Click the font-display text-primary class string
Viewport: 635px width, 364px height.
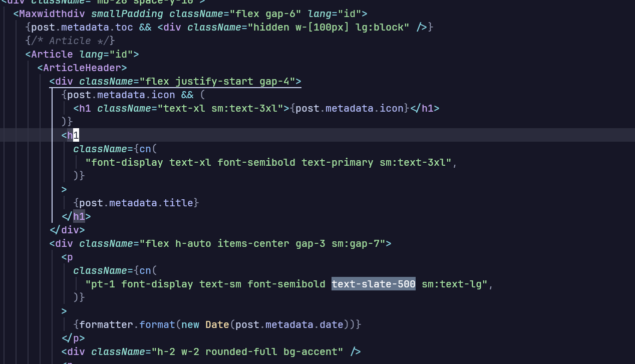tap(268, 162)
